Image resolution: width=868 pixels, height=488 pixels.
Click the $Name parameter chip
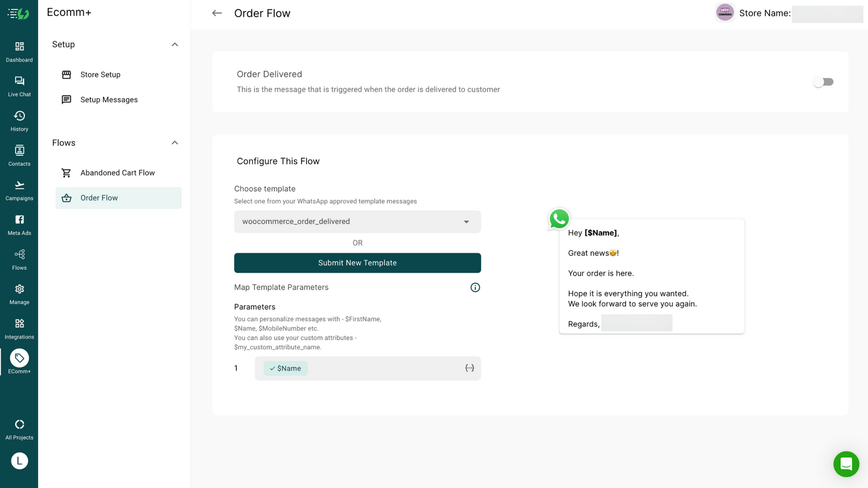[285, 368]
